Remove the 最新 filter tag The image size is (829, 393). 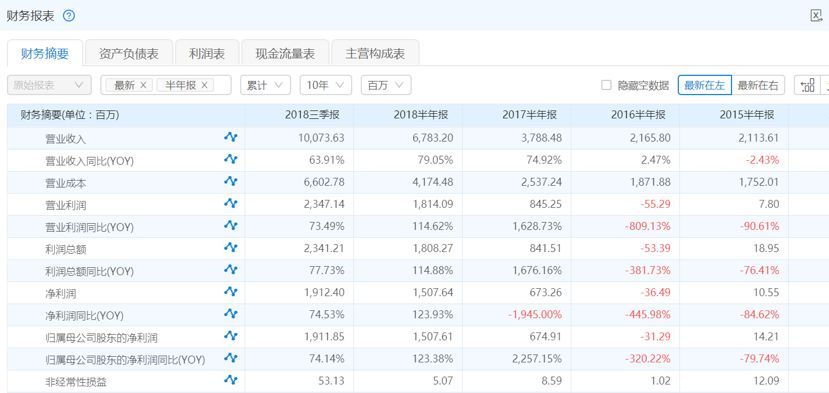tap(143, 85)
